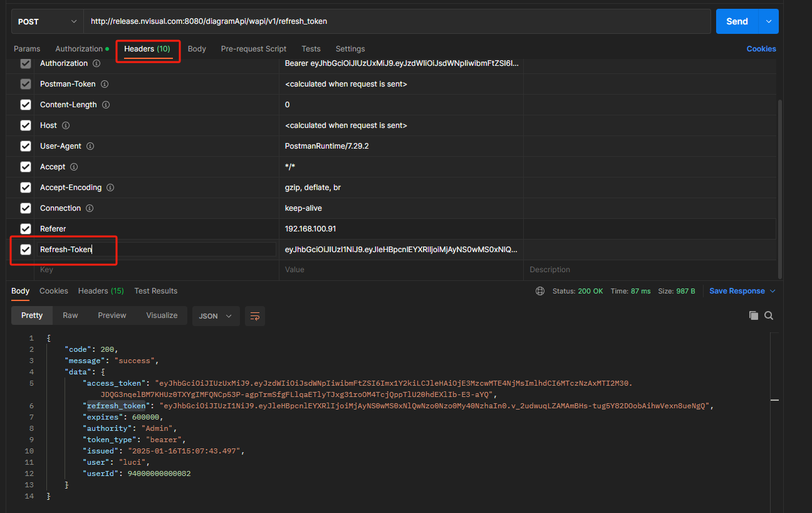Click info icon beside User-Agent header
This screenshot has height=513, width=812.
pyautogui.click(x=90, y=146)
